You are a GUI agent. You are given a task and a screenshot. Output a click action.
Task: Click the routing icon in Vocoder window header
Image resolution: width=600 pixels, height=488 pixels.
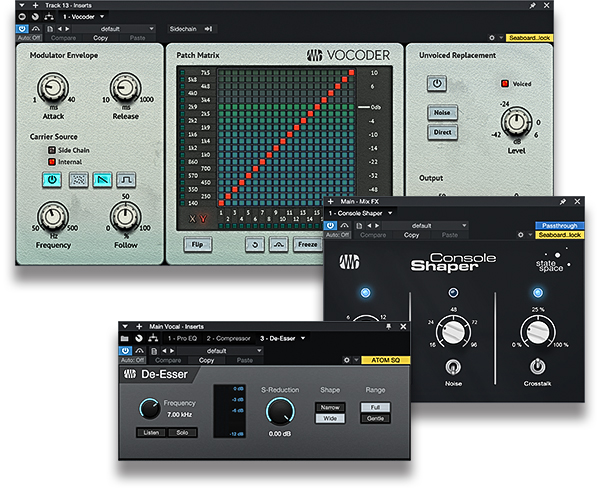[x=49, y=16]
